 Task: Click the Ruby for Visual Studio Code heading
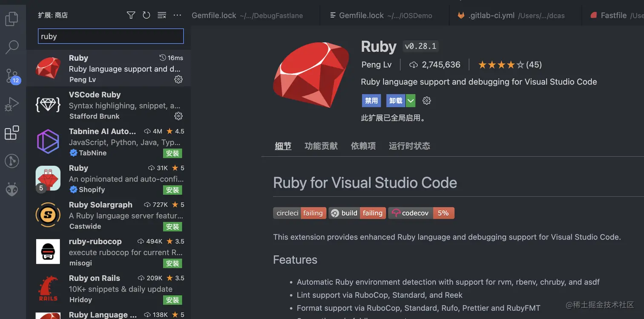pyautogui.click(x=365, y=182)
